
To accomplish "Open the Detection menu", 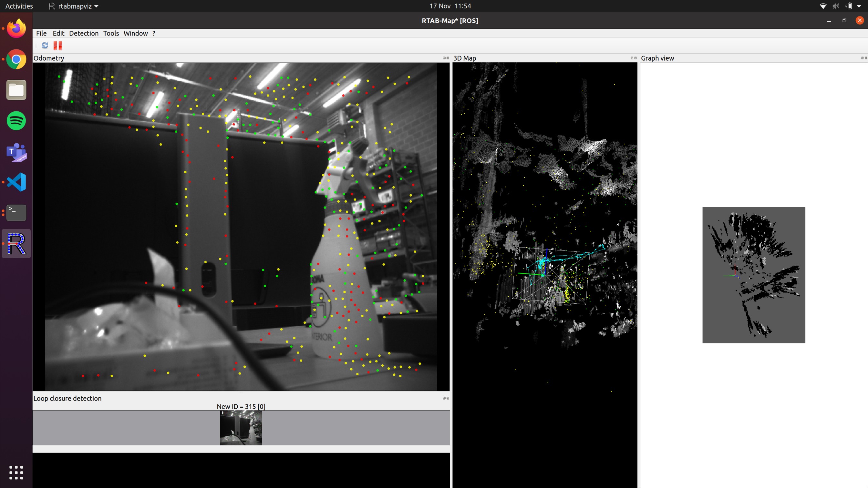I will point(84,33).
